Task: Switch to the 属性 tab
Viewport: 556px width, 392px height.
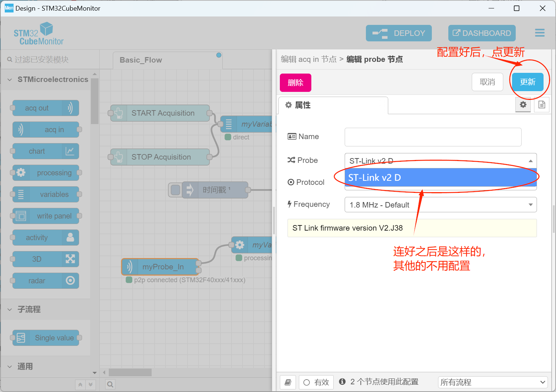Action: coord(333,105)
